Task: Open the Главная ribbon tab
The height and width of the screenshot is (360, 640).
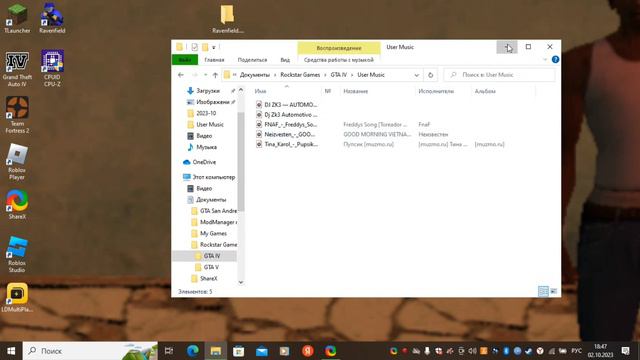Action: click(214, 60)
